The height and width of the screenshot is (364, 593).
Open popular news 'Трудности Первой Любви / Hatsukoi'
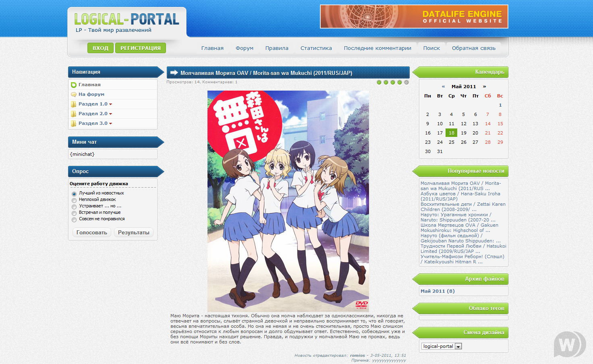point(463,248)
